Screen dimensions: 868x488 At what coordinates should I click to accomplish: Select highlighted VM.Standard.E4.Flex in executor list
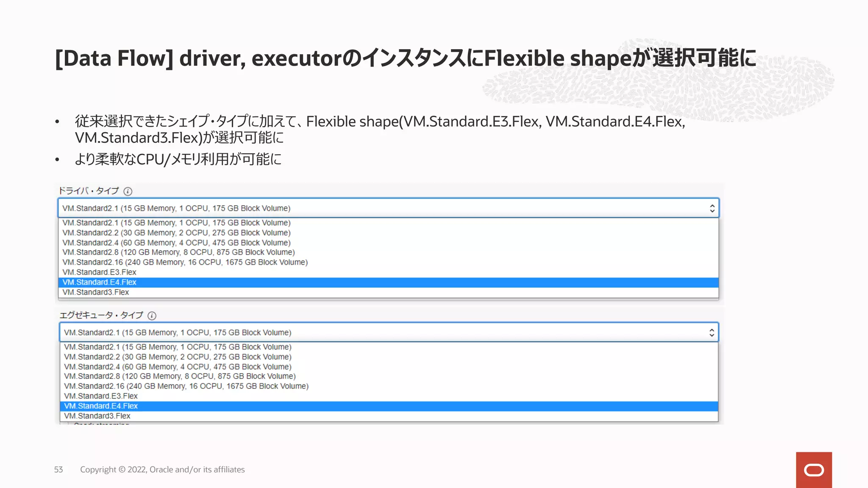pyautogui.click(x=389, y=406)
